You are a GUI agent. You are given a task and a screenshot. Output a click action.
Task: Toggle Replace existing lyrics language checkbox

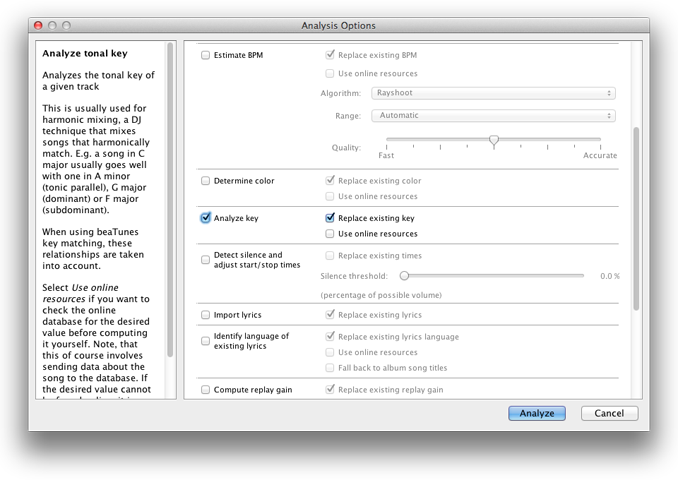pos(330,336)
